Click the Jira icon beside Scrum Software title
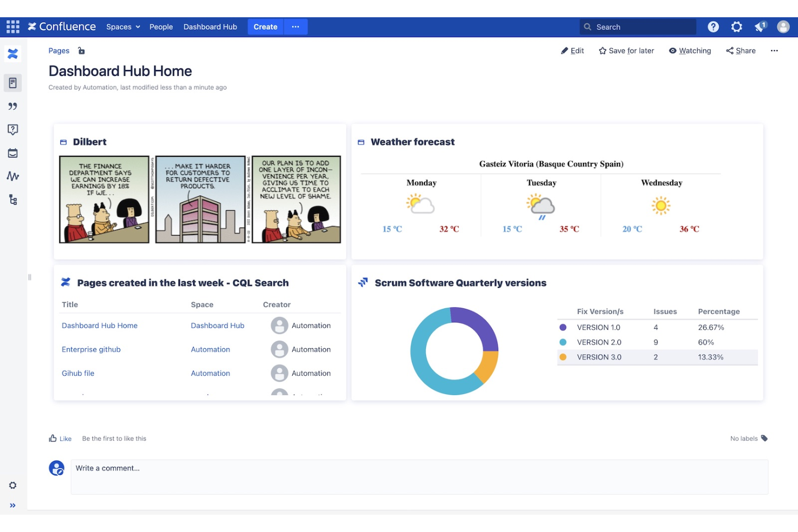Viewport: 798px width, 532px height. tap(363, 282)
